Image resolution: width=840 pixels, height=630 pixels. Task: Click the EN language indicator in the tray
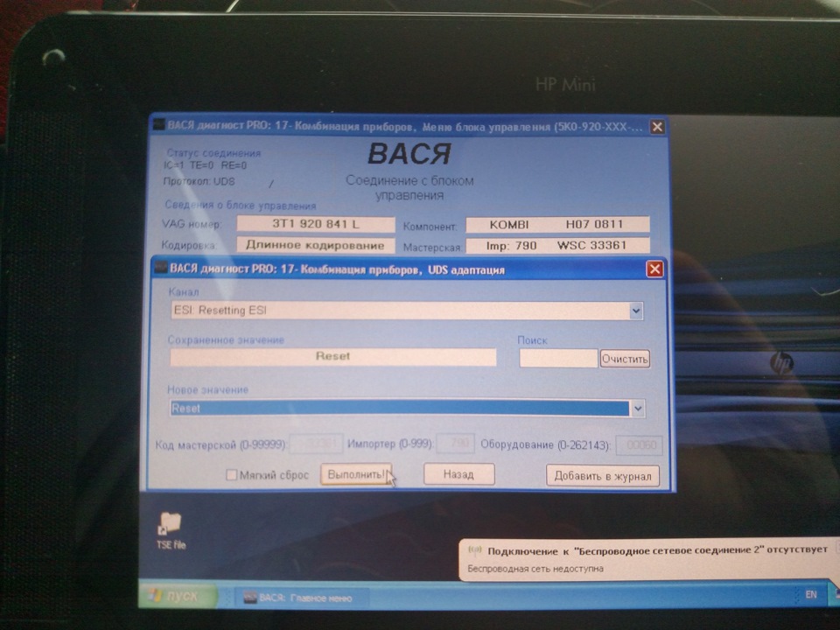click(x=811, y=595)
